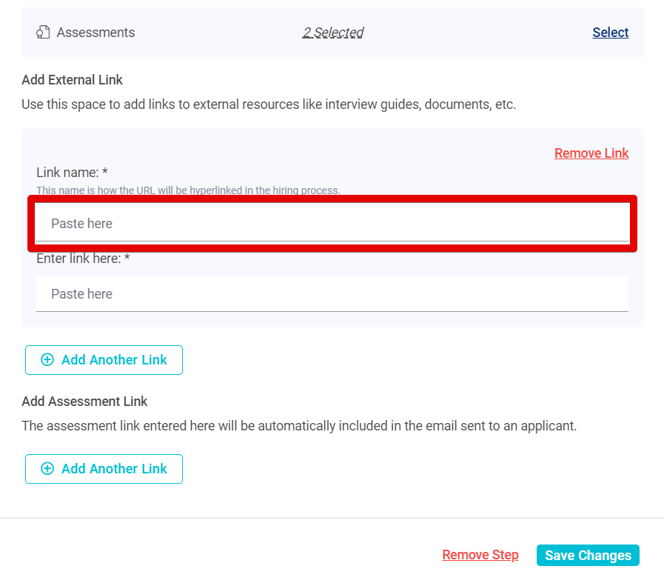
Task: Focus the Enter link here field
Action: pos(332,294)
